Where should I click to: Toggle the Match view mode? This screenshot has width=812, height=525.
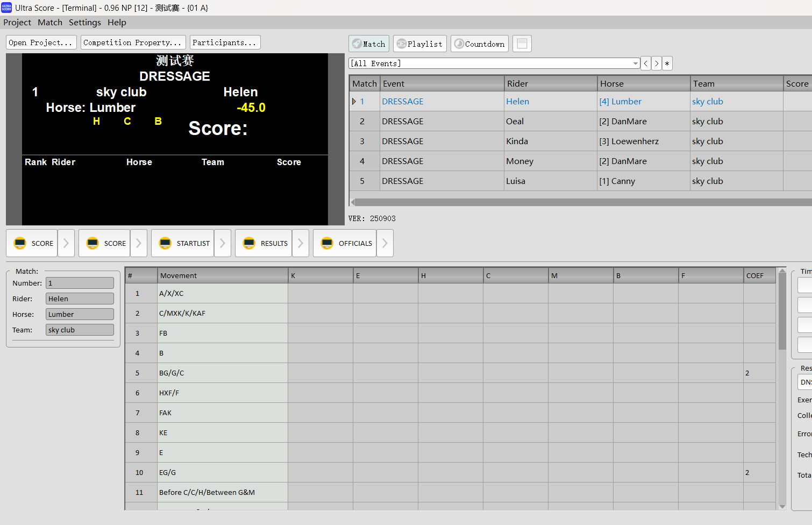[369, 44]
